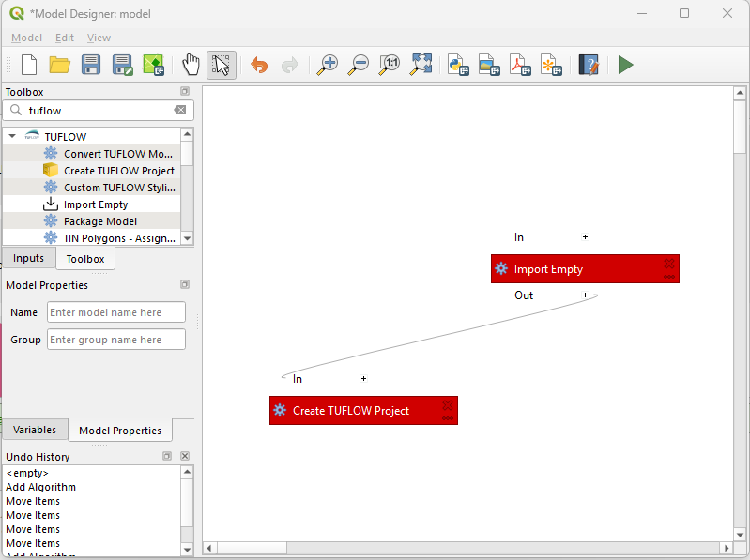Export model as Python script icon
The height and width of the screenshot is (560, 750).
click(458, 65)
